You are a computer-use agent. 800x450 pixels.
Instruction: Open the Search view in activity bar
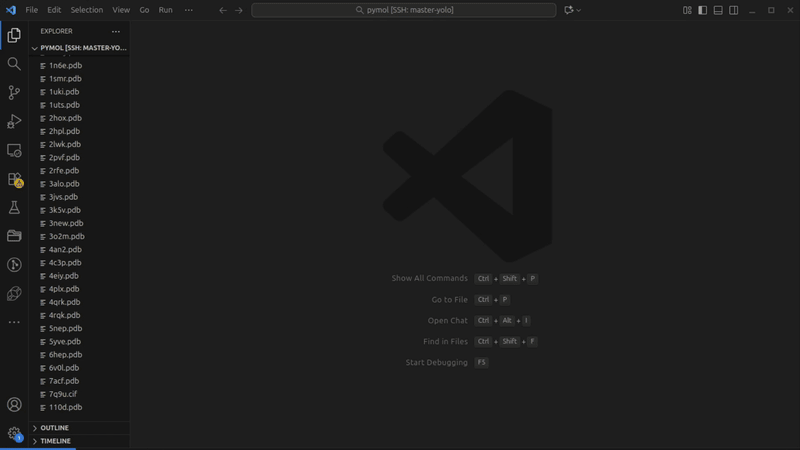14,64
